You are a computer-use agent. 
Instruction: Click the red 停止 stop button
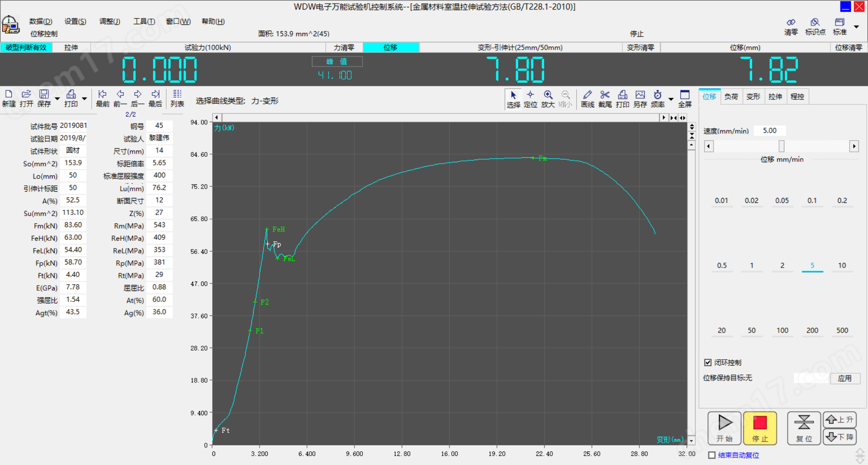click(760, 428)
